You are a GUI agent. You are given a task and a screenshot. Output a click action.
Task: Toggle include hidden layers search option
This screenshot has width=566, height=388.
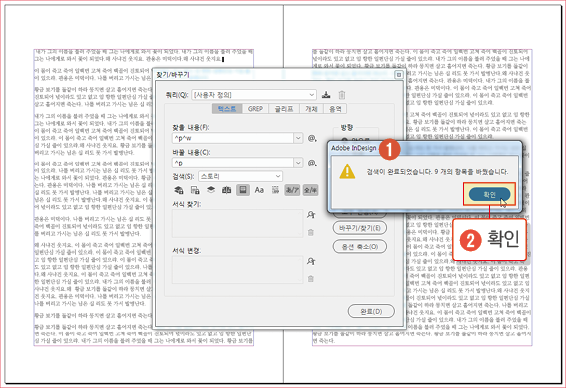(x=211, y=190)
